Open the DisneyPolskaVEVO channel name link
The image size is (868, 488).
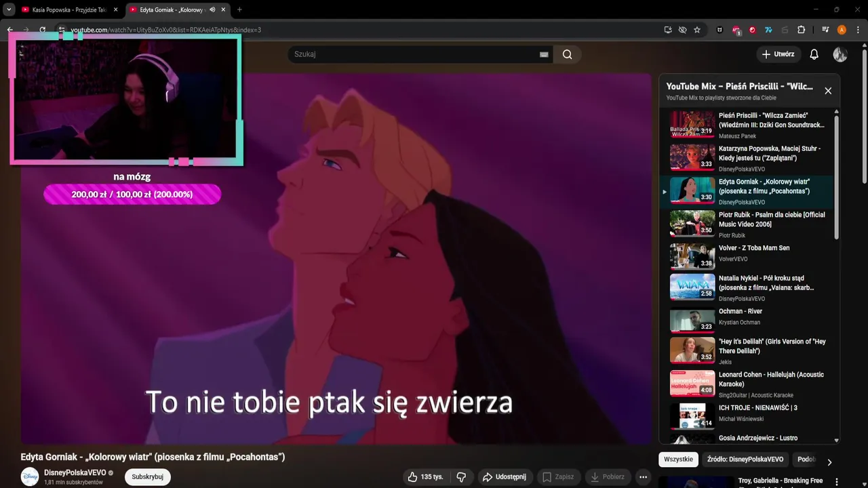coord(75,472)
